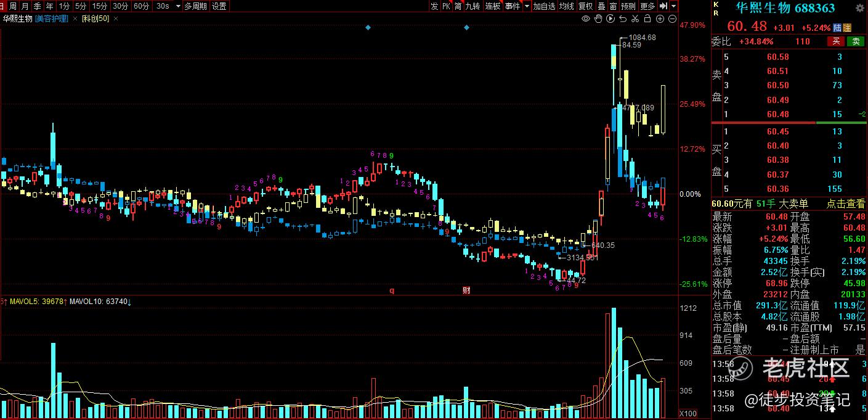Click the red q marker under the chart
868x420 pixels.
click(x=391, y=290)
